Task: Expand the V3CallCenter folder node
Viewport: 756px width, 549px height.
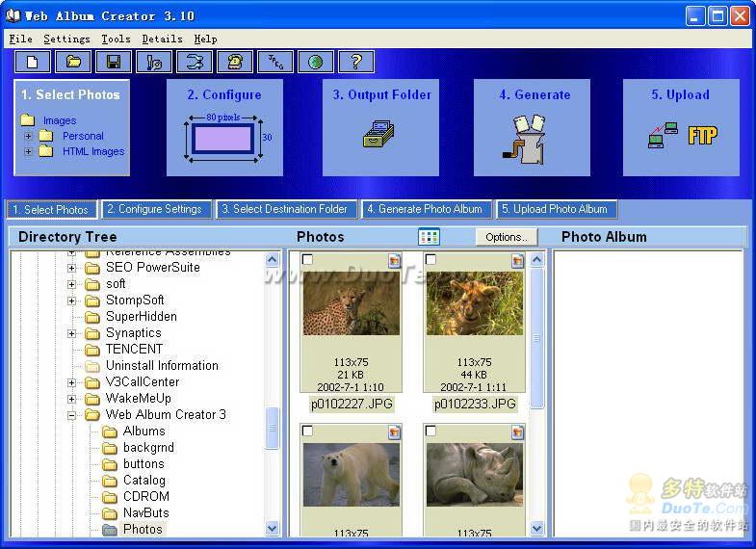Action: (72, 382)
